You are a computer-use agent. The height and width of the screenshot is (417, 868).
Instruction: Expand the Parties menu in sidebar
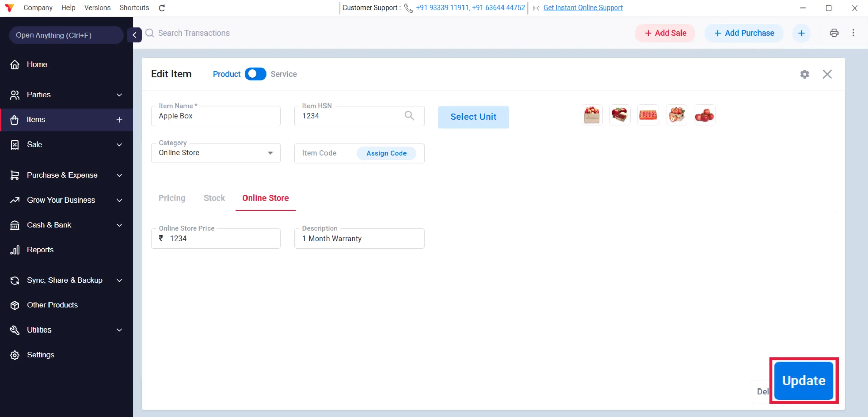pyautogui.click(x=66, y=95)
